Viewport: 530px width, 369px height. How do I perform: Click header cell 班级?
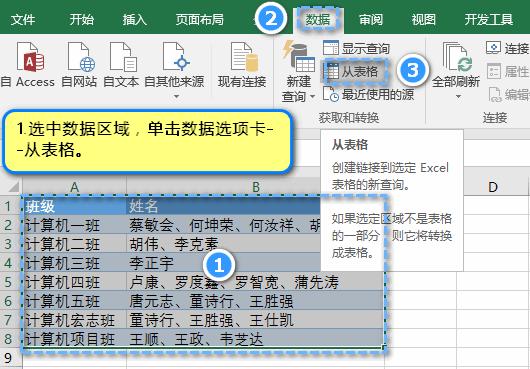74,206
